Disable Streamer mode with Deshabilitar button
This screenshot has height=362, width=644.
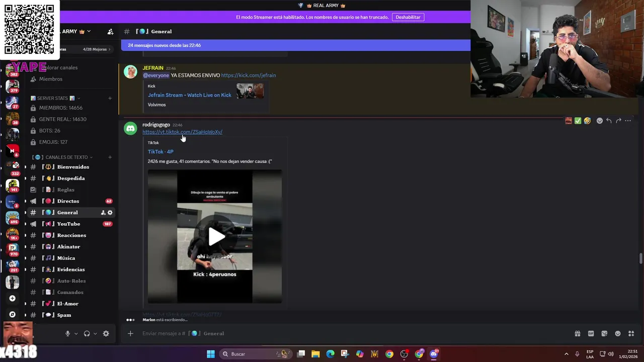click(408, 17)
